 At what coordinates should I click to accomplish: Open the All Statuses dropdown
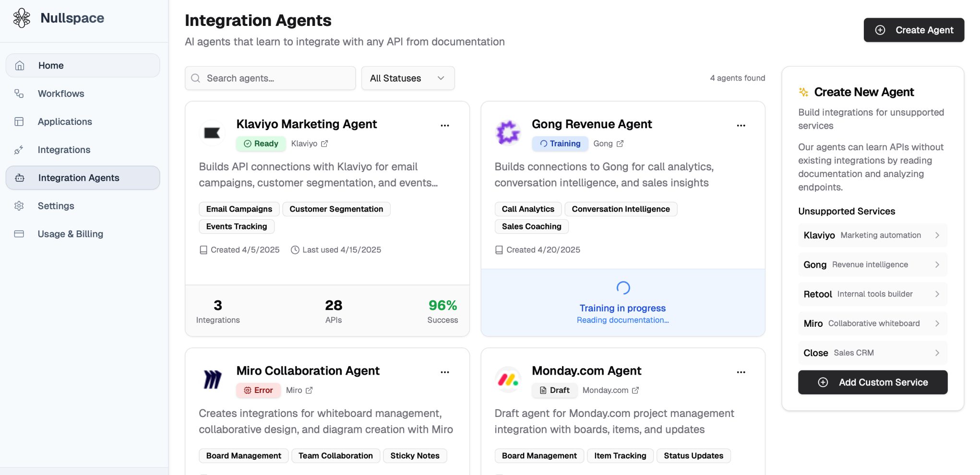pyautogui.click(x=408, y=78)
